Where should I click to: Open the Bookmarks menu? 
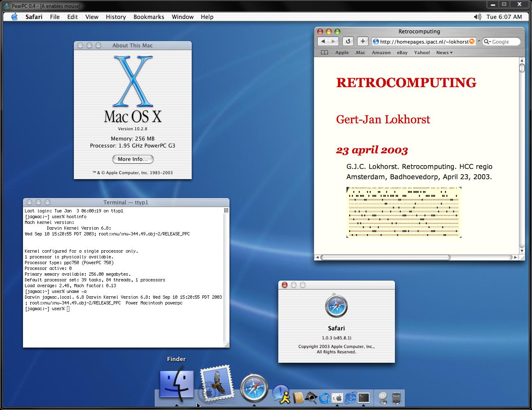pos(149,17)
